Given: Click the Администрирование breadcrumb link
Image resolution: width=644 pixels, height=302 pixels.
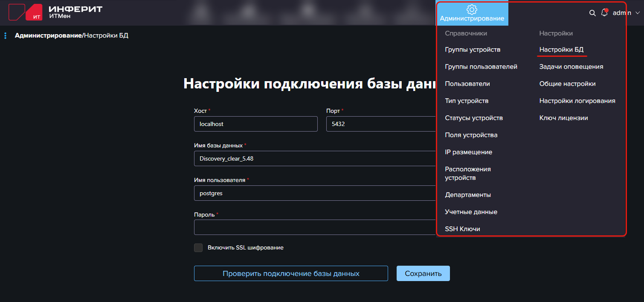Looking at the screenshot, I should [x=48, y=35].
